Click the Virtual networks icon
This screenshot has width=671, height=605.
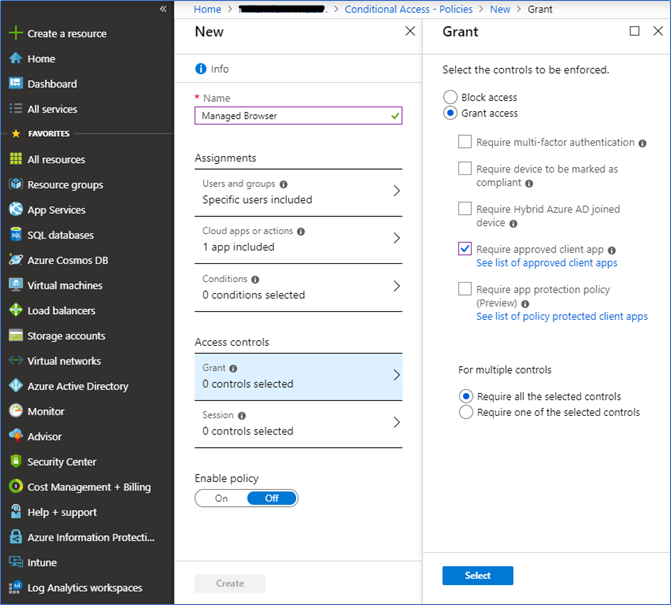coord(16,361)
